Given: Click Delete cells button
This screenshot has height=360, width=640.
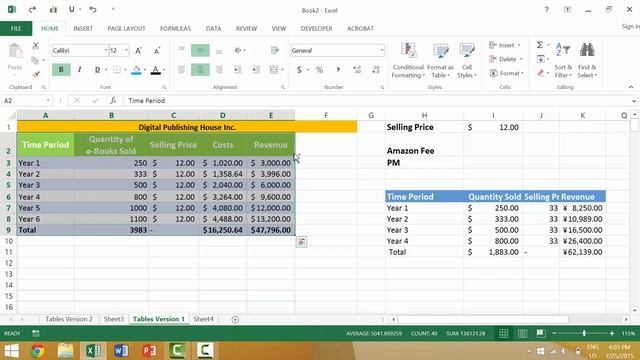Looking at the screenshot, I should (506, 59).
